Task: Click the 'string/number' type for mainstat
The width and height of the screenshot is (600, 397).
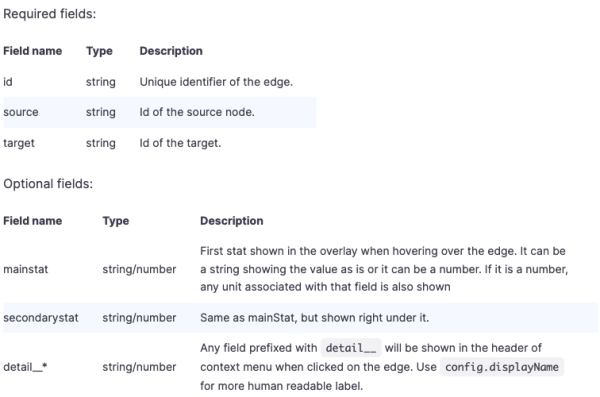Action: 139,269
